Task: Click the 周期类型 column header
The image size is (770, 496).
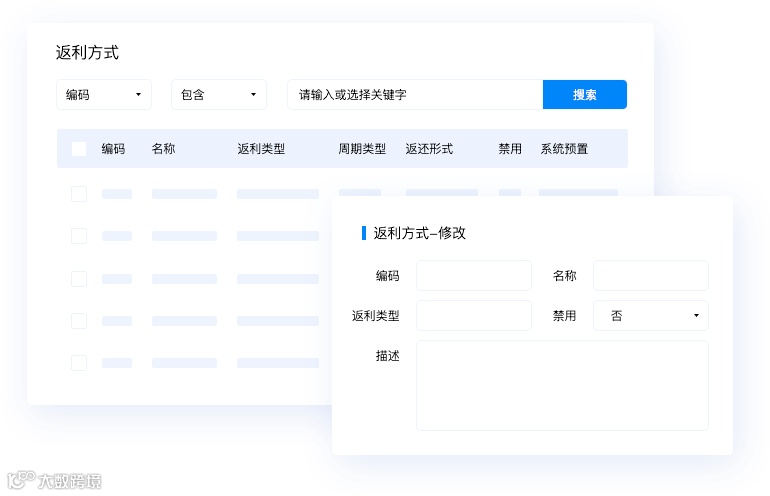Action: point(362,149)
